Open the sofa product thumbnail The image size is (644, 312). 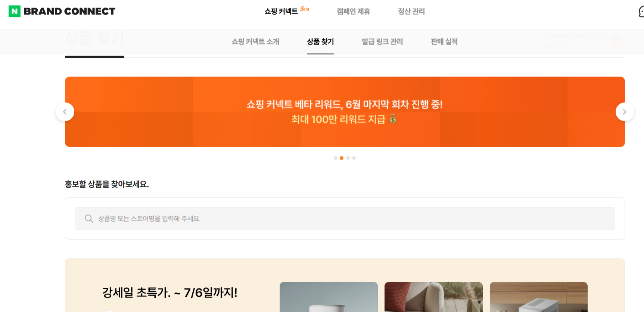433,297
